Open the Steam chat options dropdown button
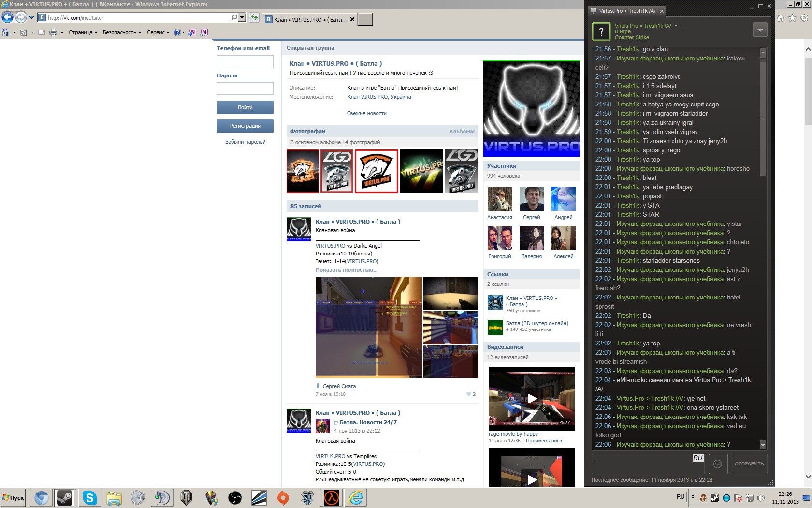Image resolution: width=812 pixels, height=508 pixels. click(x=760, y=30)
